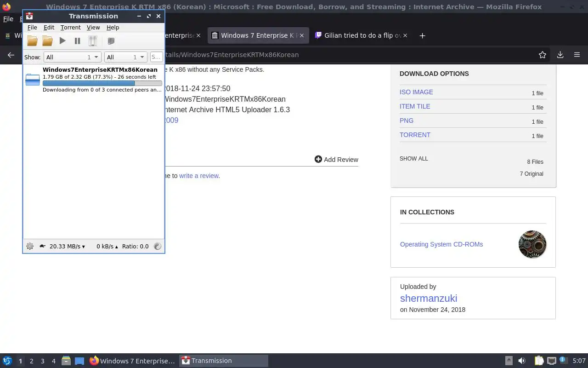This screenshot has width=588, height=368.
Task: Switch to workspace 3 on taskbar
Action: tap(42, 361)
